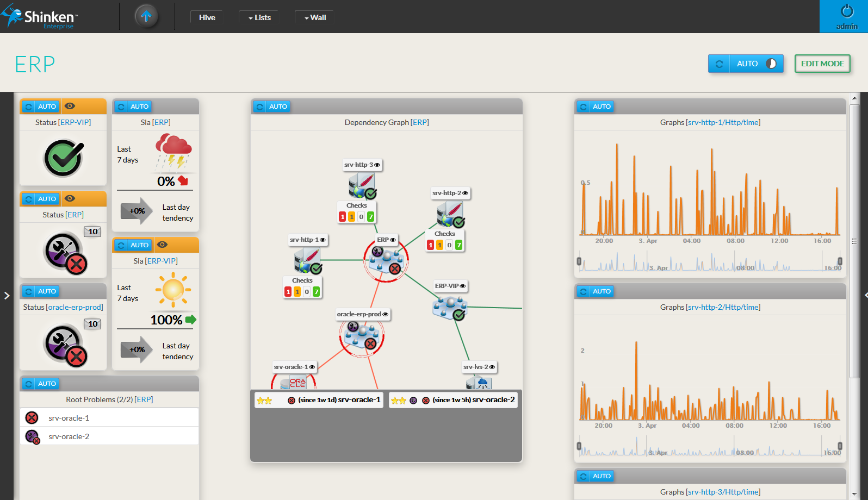Open srv-oracle-2 in Root Problems list
Viewport: 868px width, 500px height.
[x=69, y=436]
